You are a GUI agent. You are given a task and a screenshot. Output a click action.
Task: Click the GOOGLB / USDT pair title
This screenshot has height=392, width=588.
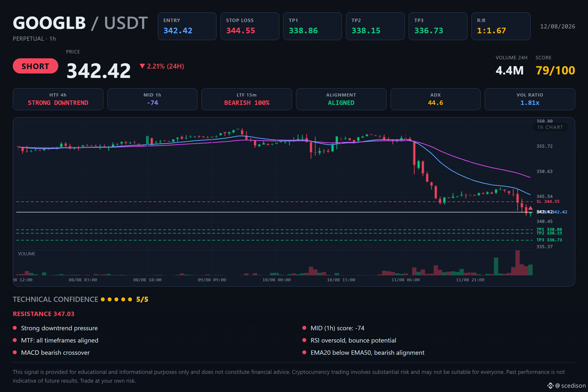click(80, 23)
